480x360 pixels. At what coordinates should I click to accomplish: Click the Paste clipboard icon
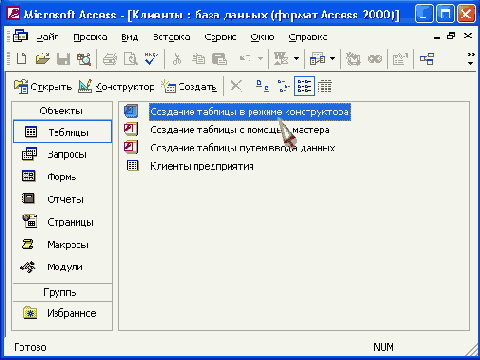(x=219, y=59)
